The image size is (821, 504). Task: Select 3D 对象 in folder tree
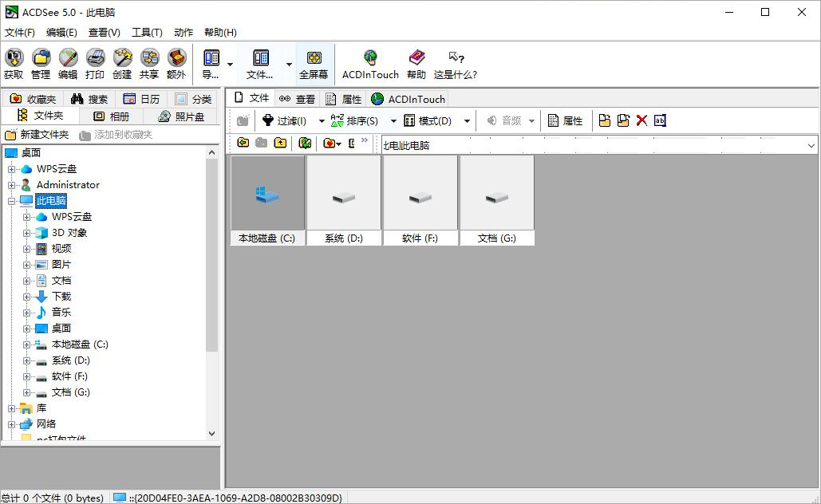(x=69, y=233)
